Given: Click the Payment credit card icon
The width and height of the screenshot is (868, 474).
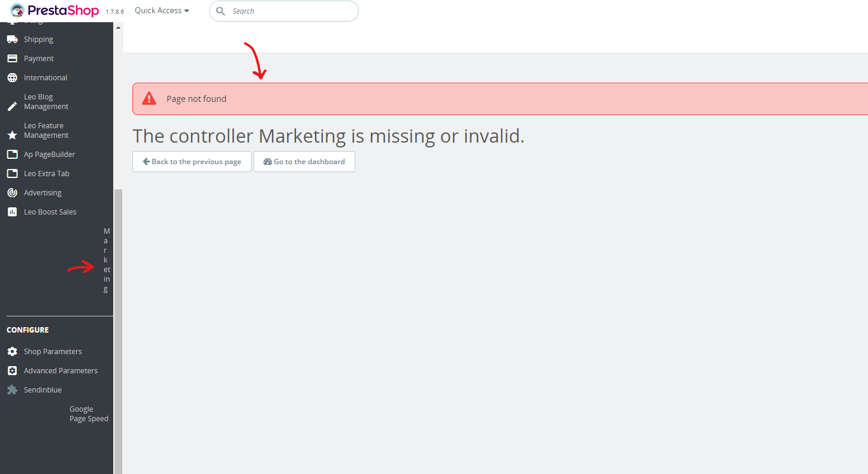Looking at the screenshot, I should 12,59.
